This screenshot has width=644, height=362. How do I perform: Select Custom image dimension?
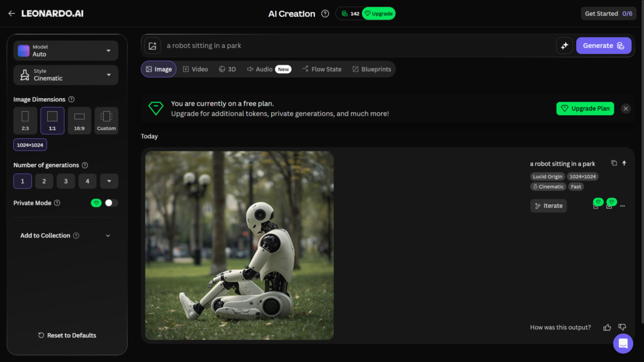(106, 121)
